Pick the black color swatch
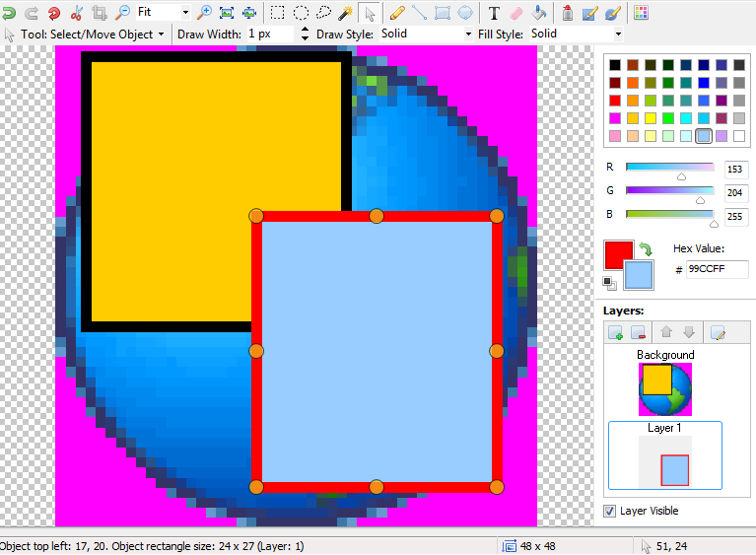 pyautogui.click(x=615, y=65)
